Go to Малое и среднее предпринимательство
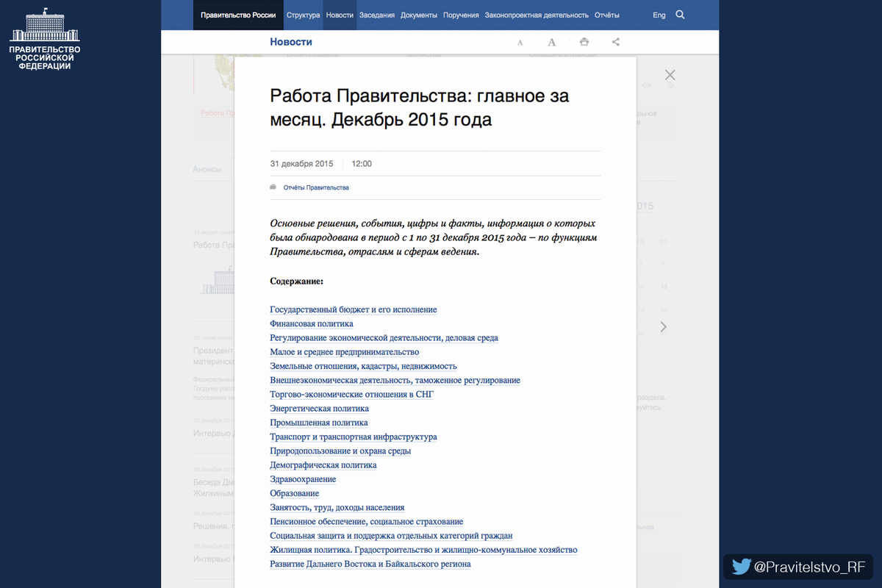Screen dimensions: 882x588 coord(345,352)
